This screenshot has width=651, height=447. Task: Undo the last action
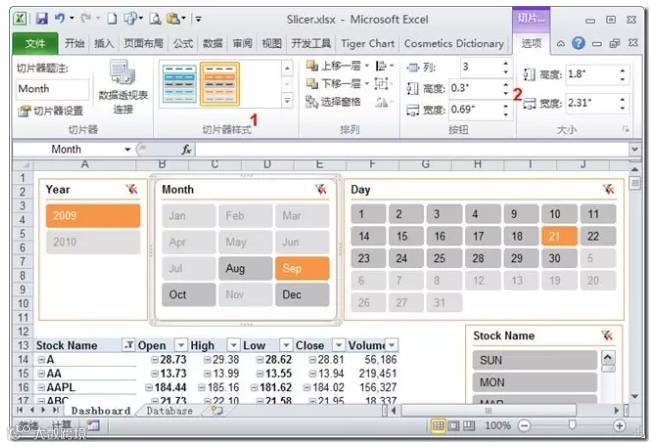[x=60, y=19]
